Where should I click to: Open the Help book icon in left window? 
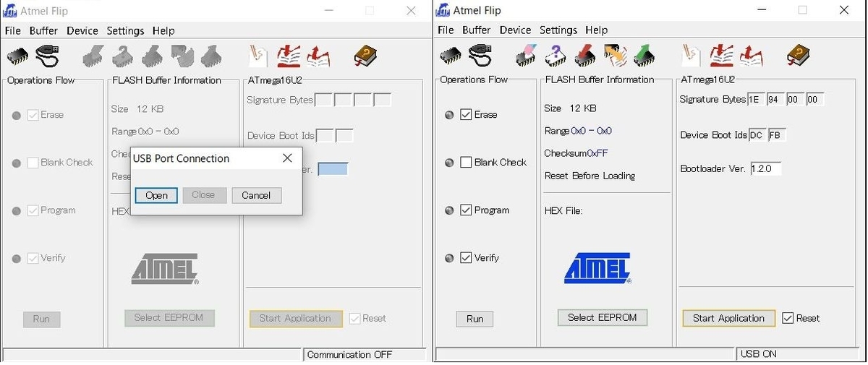click(x=366, y=55)
